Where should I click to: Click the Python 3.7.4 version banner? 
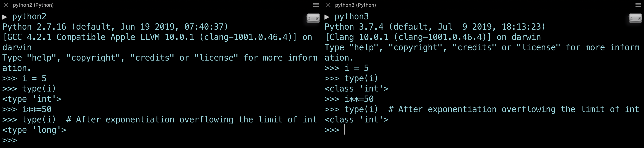coord(434,27)
